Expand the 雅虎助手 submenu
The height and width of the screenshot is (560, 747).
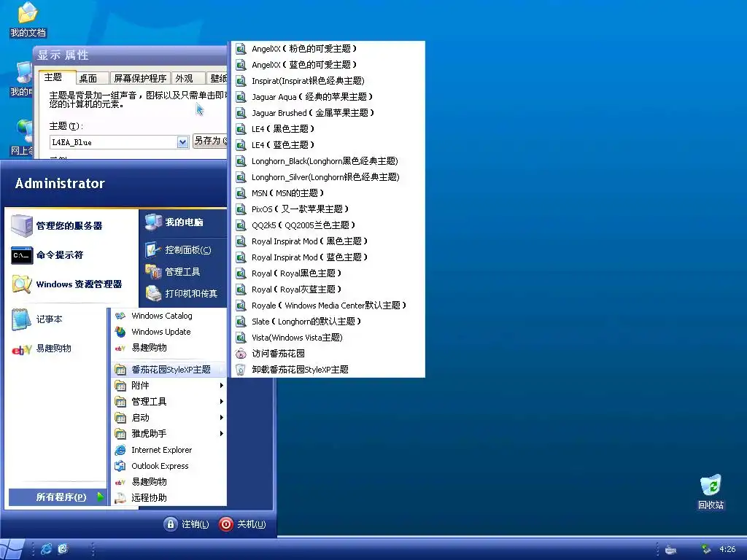coord(169,434)
